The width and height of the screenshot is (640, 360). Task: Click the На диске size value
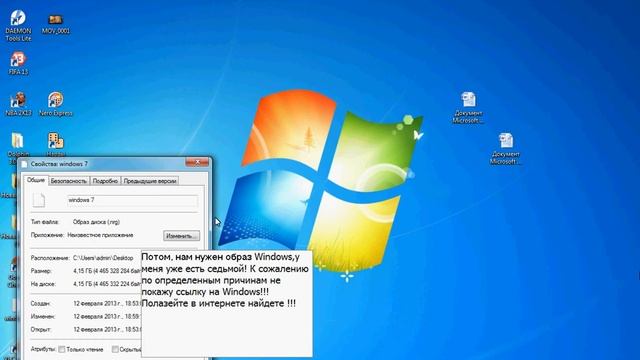coord(107,284)
